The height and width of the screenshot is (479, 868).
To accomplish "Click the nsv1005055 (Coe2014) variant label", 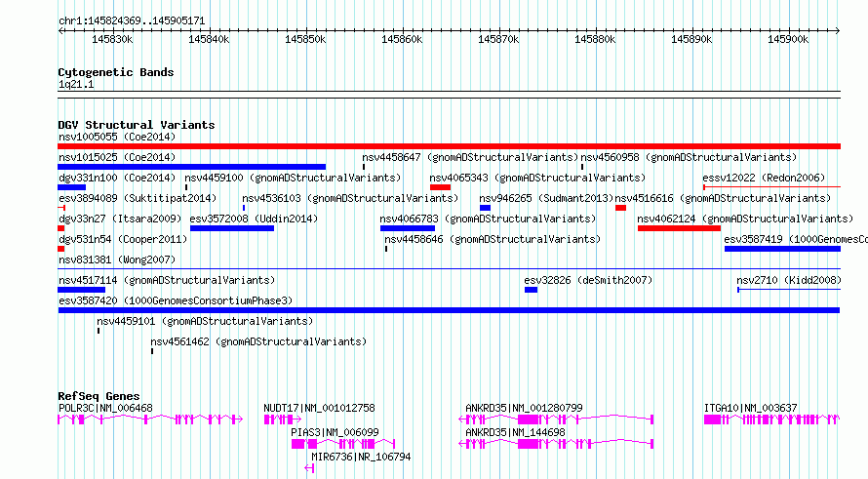I will (117, 137).
